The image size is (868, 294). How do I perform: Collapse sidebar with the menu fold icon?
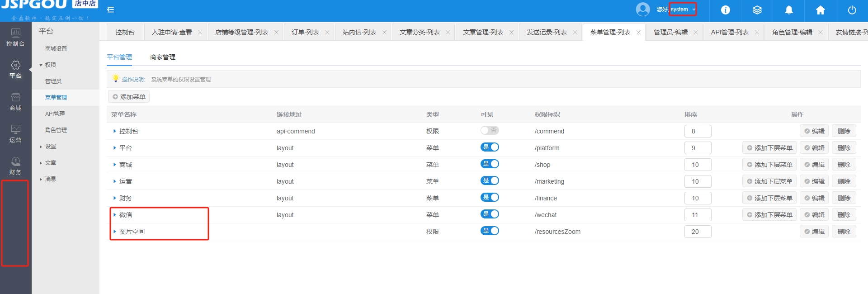pyautogui.click(x=110, y=9)
